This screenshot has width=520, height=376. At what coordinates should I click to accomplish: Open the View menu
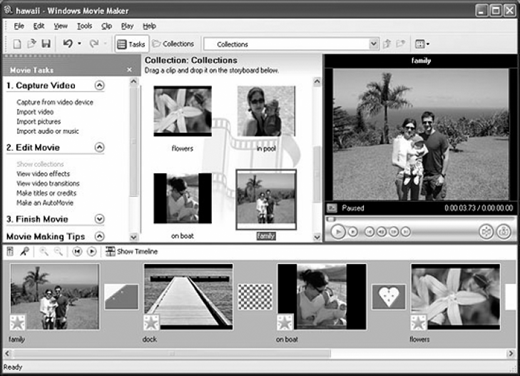tap(61, 26)
